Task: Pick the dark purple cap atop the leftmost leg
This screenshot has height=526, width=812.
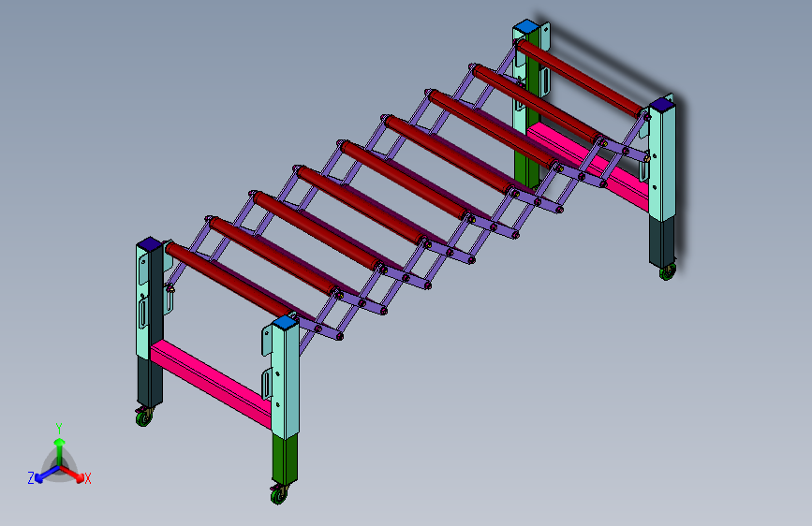Action: 150,243
